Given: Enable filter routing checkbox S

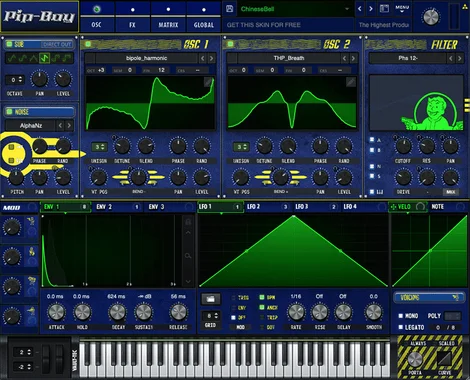Looking at the screenshot, I should point(372,176).
